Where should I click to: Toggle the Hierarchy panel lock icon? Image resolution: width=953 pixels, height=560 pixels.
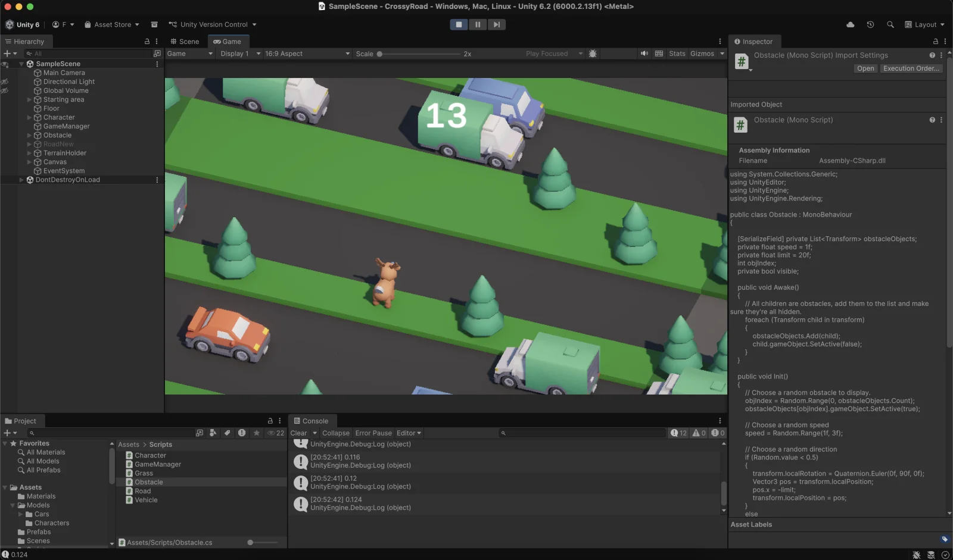(147, 42)
